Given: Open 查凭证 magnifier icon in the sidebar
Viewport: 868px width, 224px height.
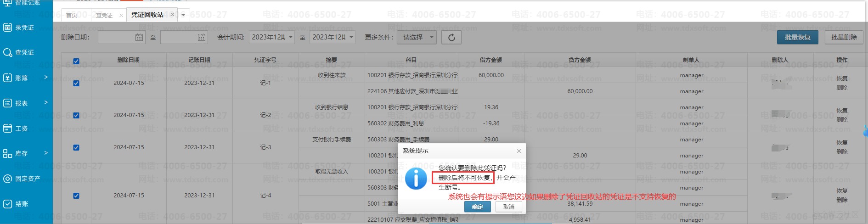Looking at the screenshot, I should click(7, 52).
